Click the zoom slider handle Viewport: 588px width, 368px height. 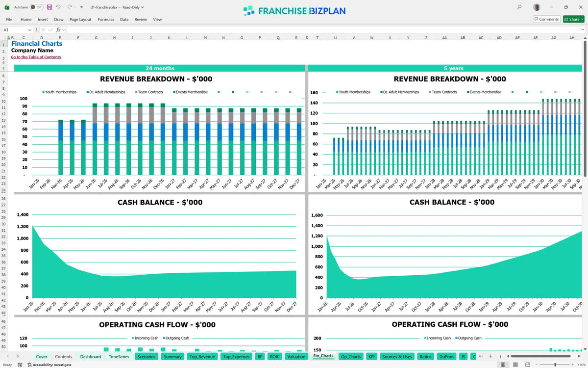[x=555, y=365]
